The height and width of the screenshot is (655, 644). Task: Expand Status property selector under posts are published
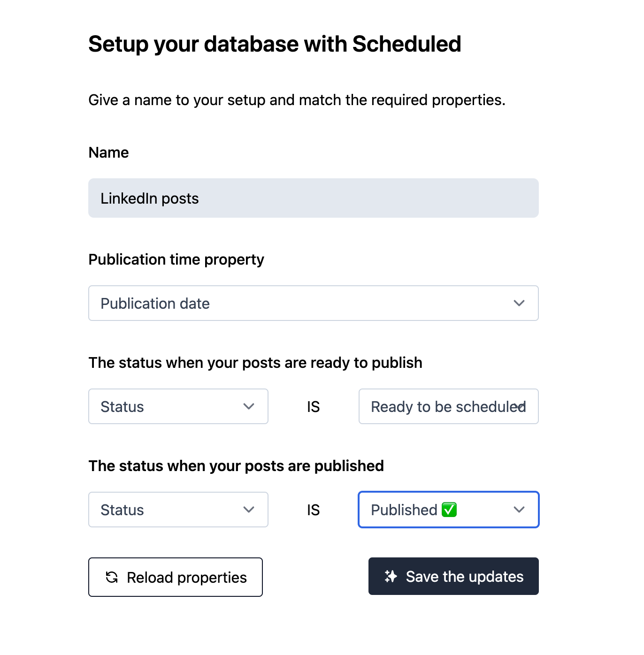pos(178,510)
